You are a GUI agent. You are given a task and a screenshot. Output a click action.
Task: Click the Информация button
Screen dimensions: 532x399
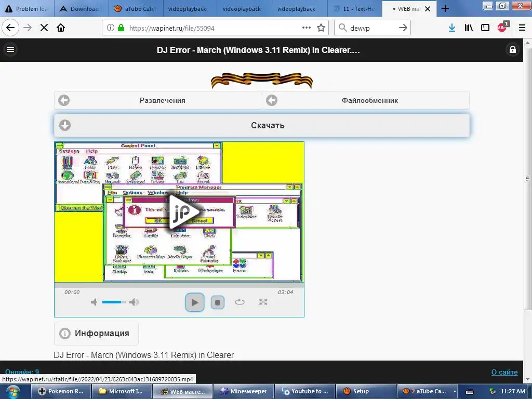point(96,333)
